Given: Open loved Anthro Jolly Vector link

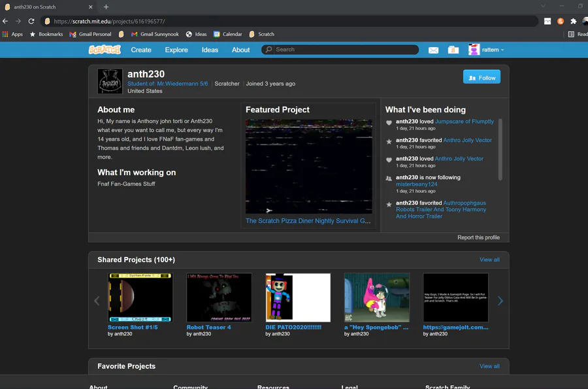Looking at the screenshot, I should click(x=459, y=159).
